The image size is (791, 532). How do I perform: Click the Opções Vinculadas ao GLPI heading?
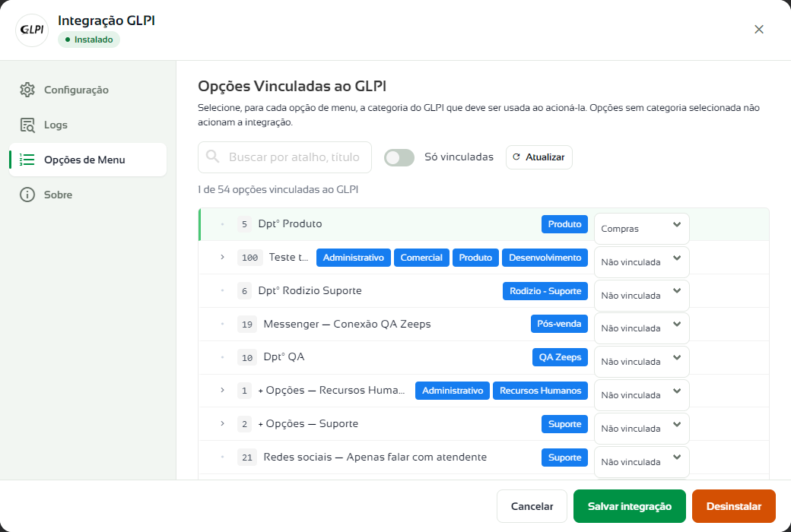[292, 86]
